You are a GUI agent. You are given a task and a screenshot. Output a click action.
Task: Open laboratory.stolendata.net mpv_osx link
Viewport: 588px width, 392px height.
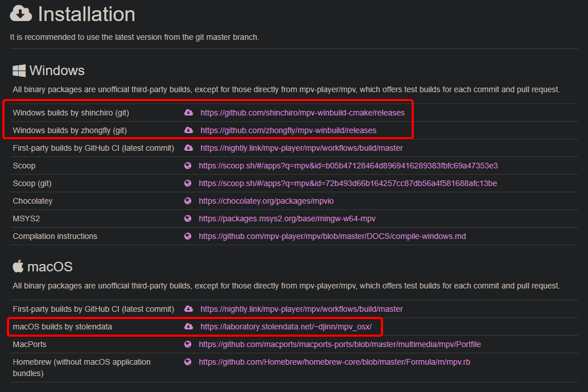pos(286,327)
